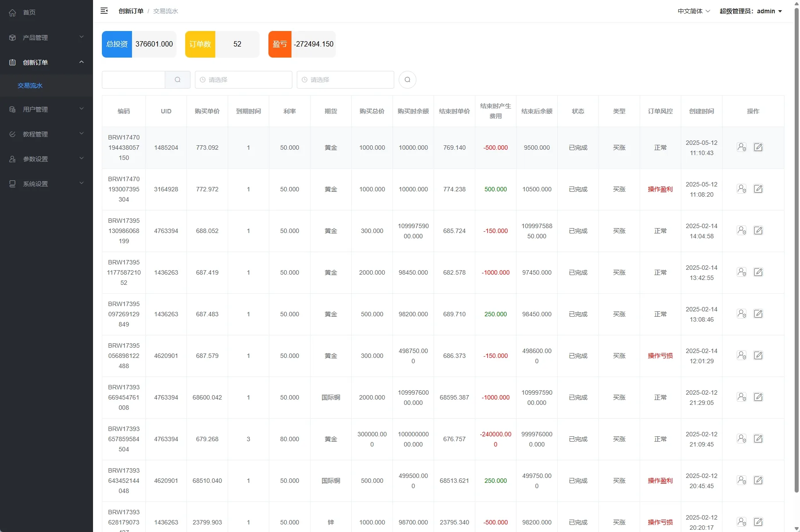
Task: Open the first 请选择 date picker field
Action: point(243,80)
